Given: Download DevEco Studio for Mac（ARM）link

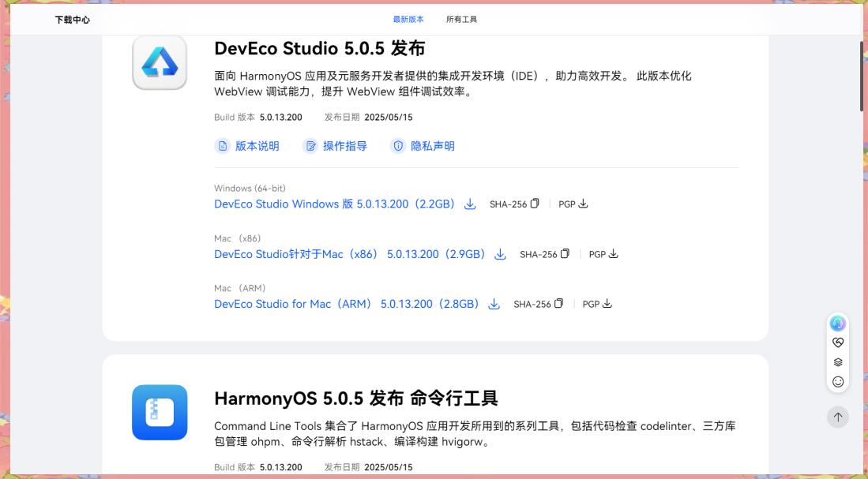Looking at the screenshot, I should tap(347, 305).
